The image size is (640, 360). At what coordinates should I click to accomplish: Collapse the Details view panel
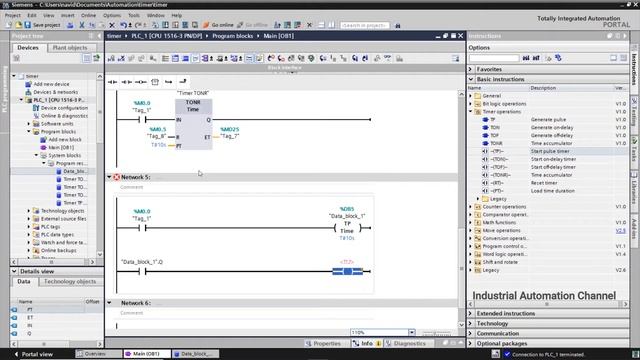pos(14,271)
